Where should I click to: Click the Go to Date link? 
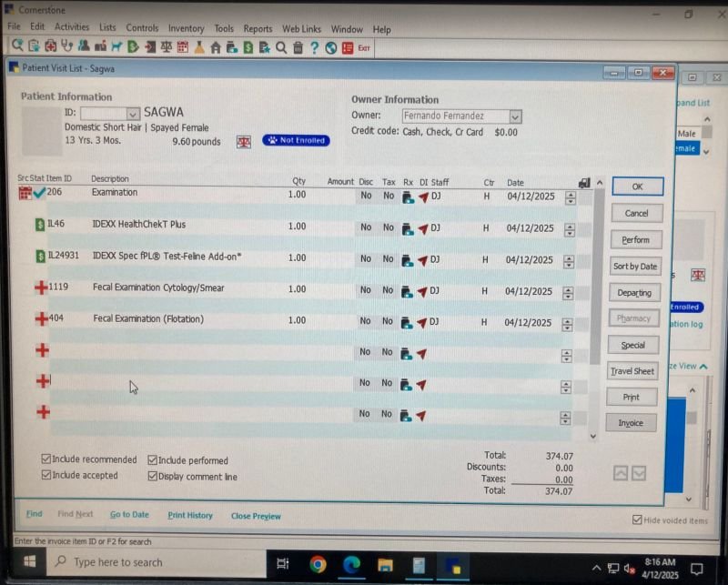(129, 514)
